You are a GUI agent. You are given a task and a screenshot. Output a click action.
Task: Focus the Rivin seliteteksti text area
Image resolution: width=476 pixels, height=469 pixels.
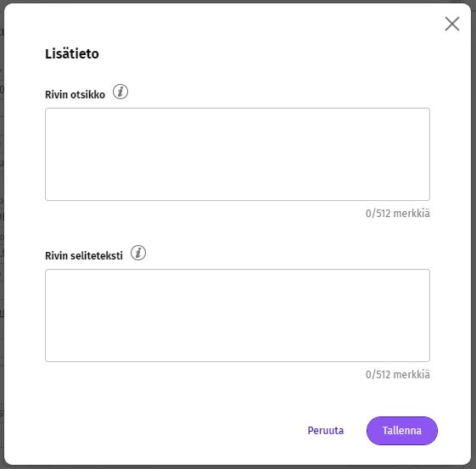tap(238, 315)
